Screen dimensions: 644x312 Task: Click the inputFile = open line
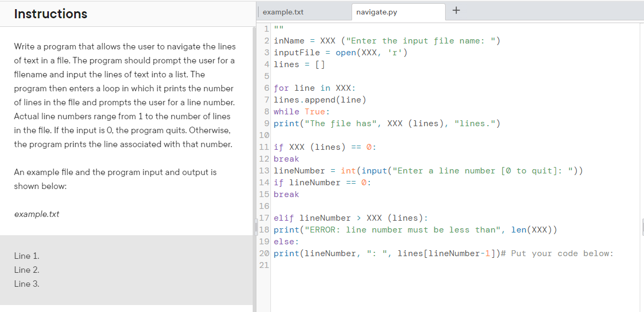tap(340, 53)
